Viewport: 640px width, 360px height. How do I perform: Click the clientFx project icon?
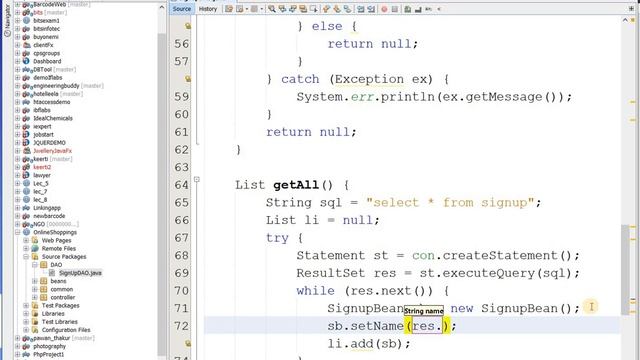point(27,45)
